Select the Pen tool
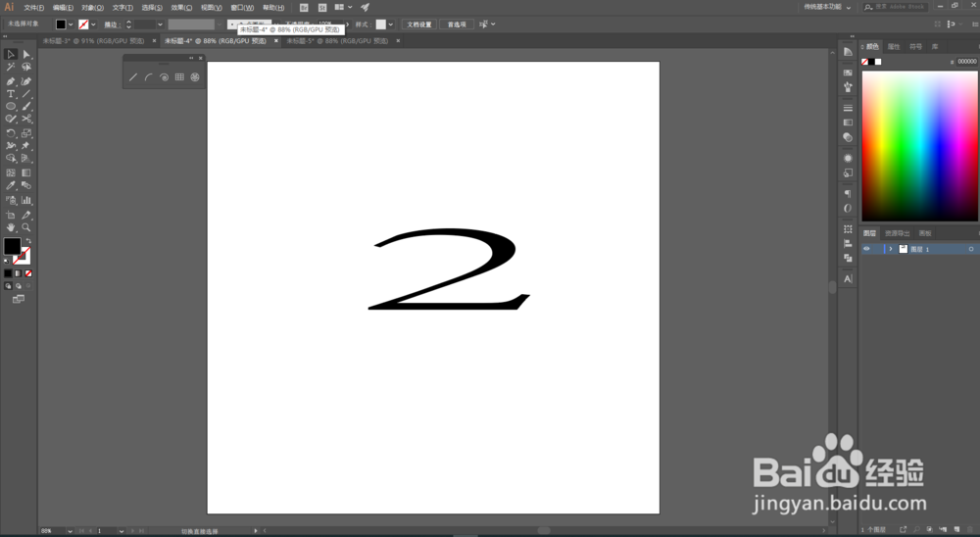The width and height of the screenshot is (980, 537). click(11, 81)
